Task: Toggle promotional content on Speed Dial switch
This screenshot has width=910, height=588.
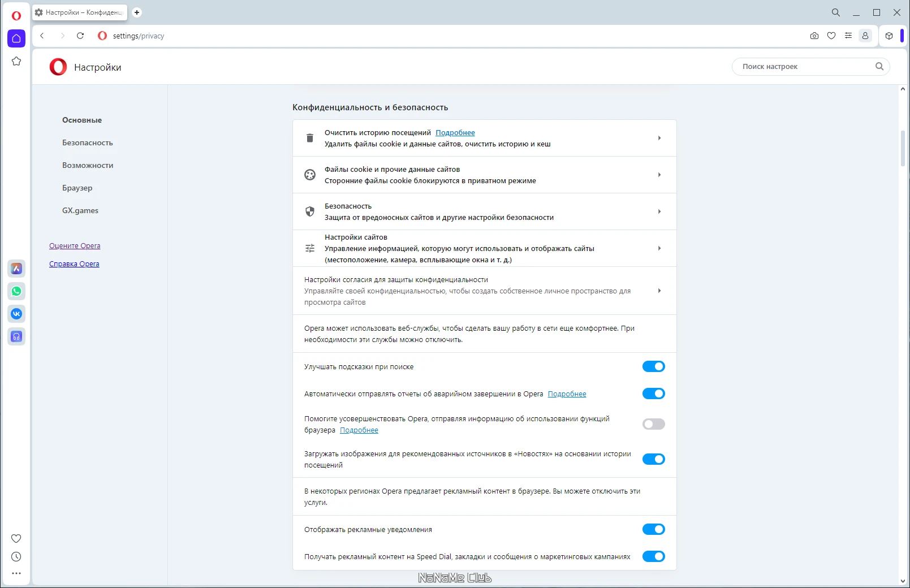Action: (x=654, y=556)
